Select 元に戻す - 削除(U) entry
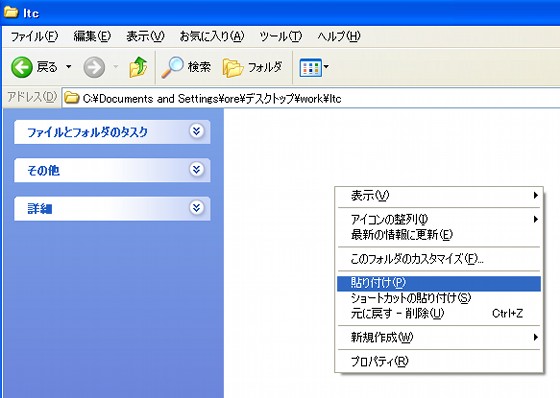The image size is (560, 398). click(439, 314)
